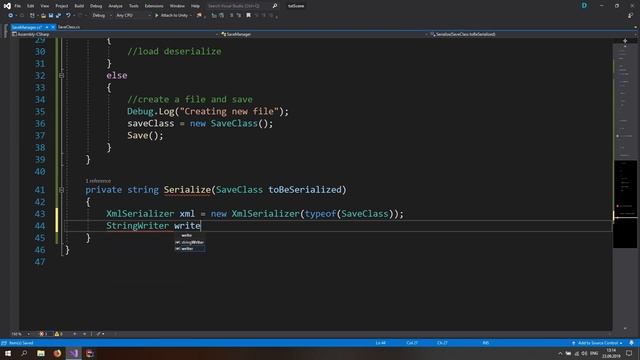
Task: Open the Project menu
Action: [x=62, y=6]
